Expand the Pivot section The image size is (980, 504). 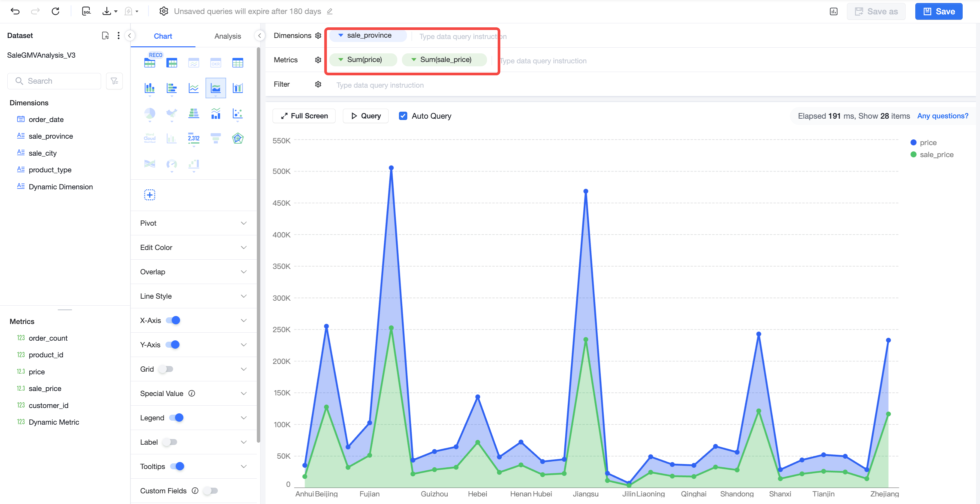(x=194, y=223)
